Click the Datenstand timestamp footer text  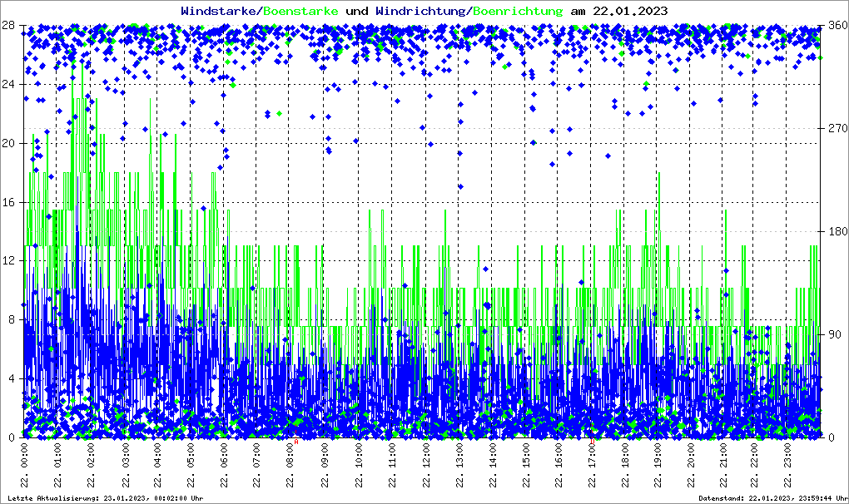coord(773,498)
